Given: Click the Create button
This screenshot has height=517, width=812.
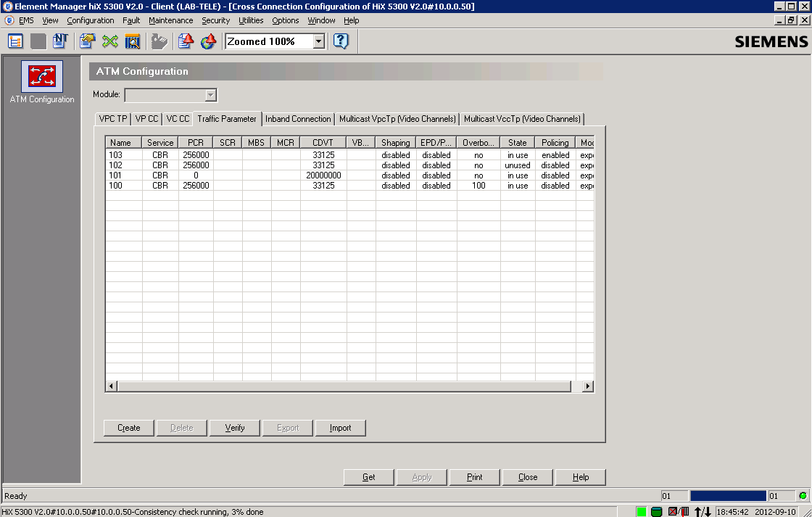Looking at the screenshot, I should tap(129, 428).
